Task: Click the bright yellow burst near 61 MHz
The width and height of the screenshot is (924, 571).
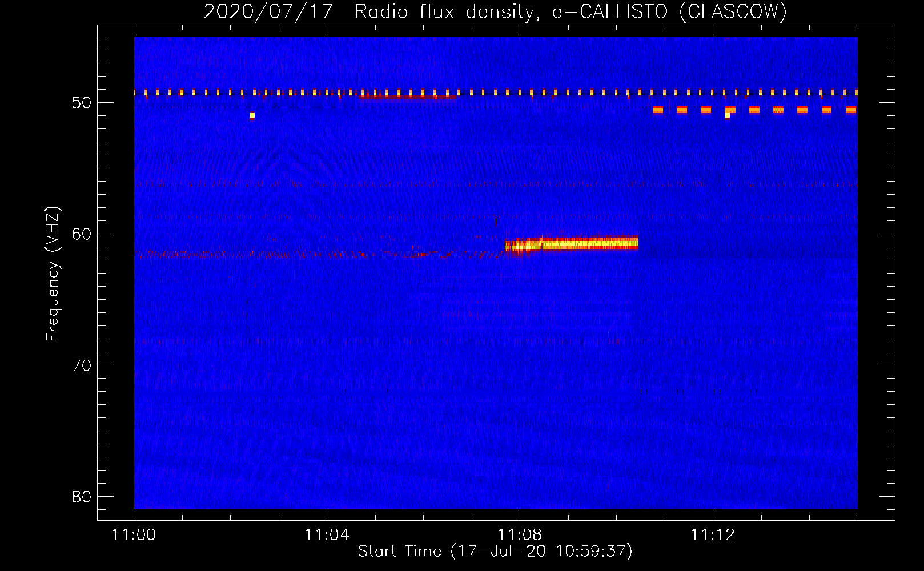Action: tap(571, 244)
